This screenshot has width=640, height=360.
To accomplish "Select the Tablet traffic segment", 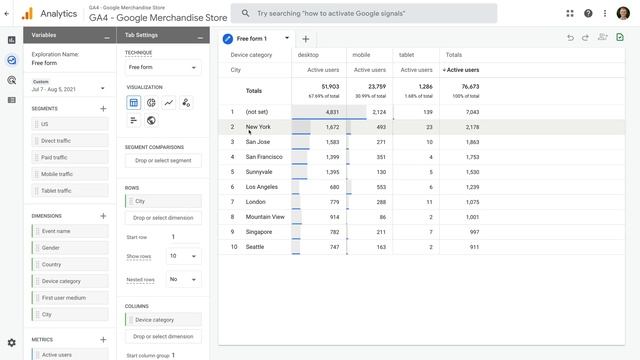I will click(x=70, y=191).
